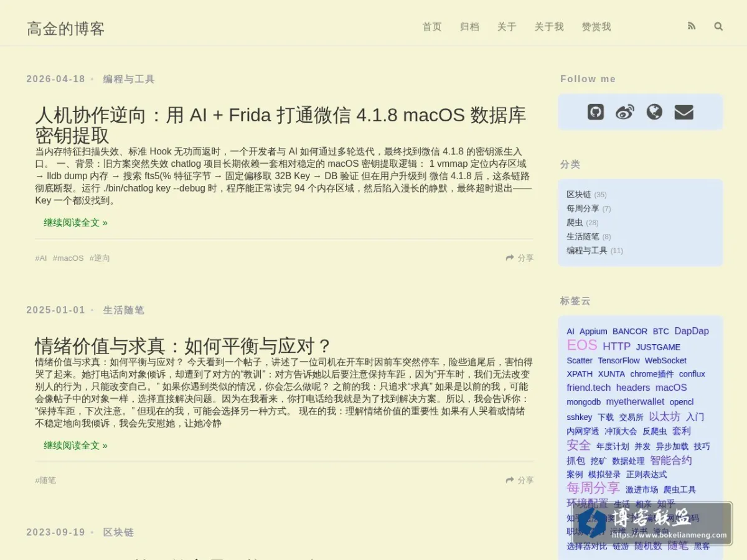Open the Weibo icon in Follow me
The width and height of the screenshot is (747, 560).
coord(625,112)
